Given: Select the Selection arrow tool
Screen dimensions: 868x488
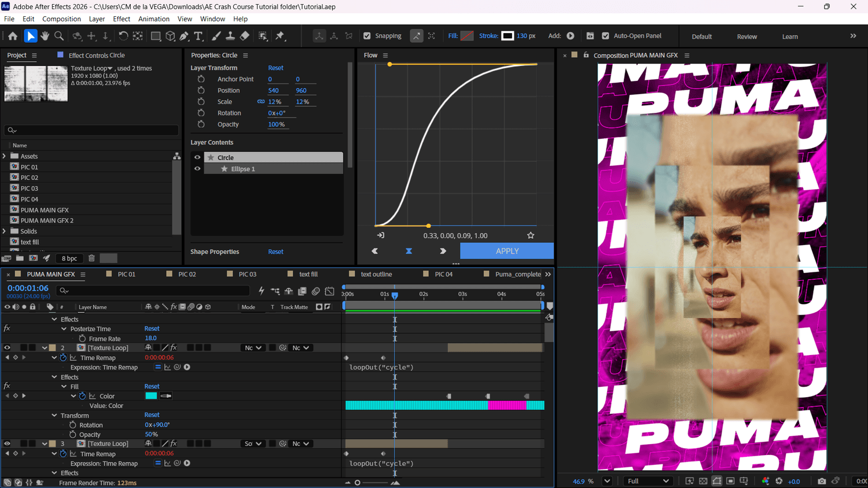Looking at the screenshot, I should click(x=31, y=36).
